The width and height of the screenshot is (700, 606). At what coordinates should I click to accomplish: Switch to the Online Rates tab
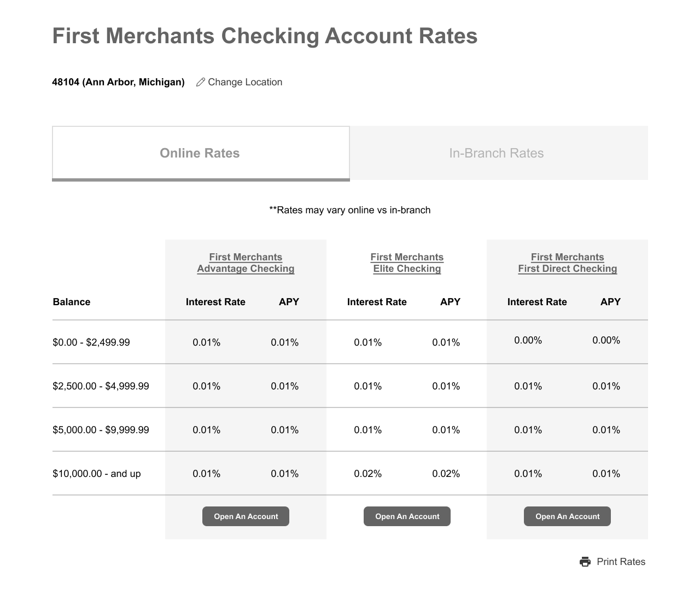201,153
